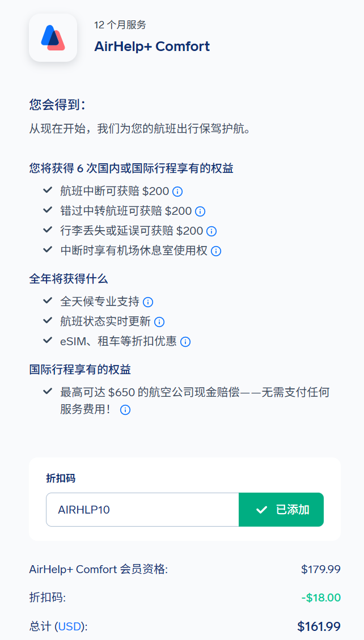
Task: Show info for 行李丢失或延误可获赔 $200
Action: (x=211, y=231)
